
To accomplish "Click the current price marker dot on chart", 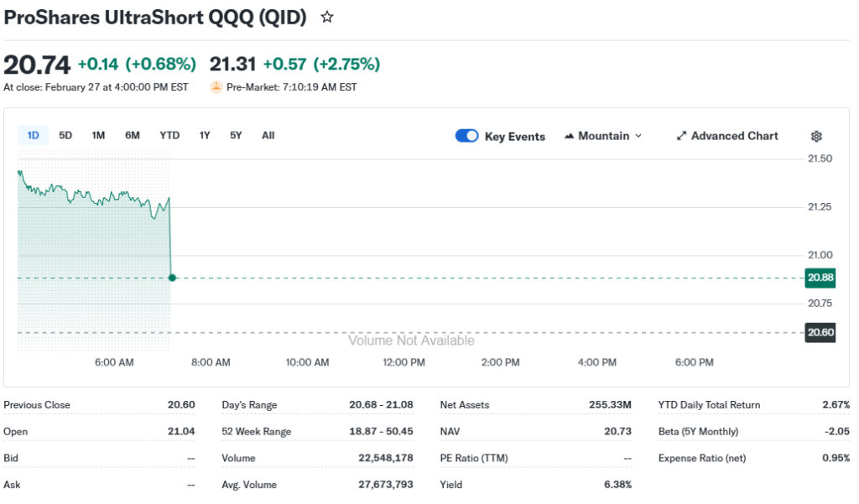I will (x=172, y=278).
